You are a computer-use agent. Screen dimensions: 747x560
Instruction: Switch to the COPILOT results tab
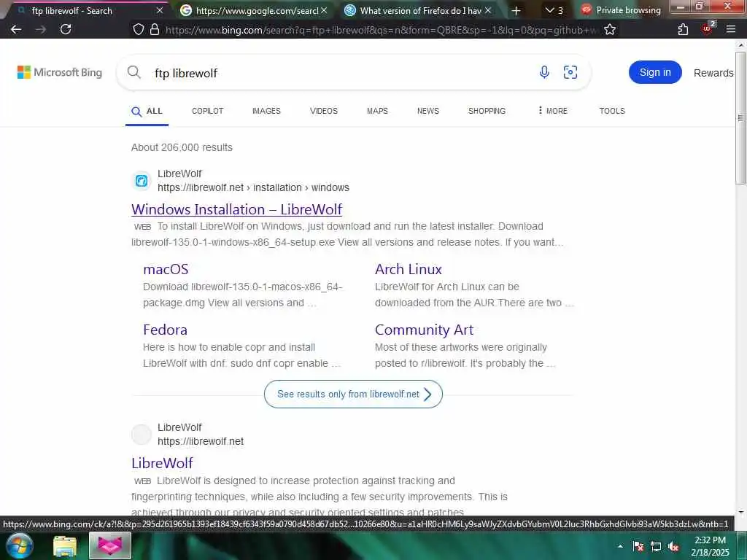tap(207, 111)
